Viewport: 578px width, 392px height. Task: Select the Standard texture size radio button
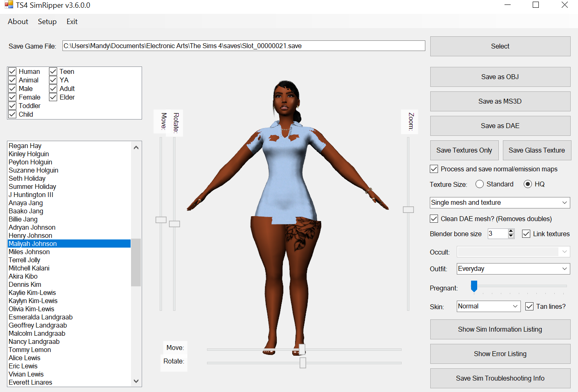(x=480, y=184)
